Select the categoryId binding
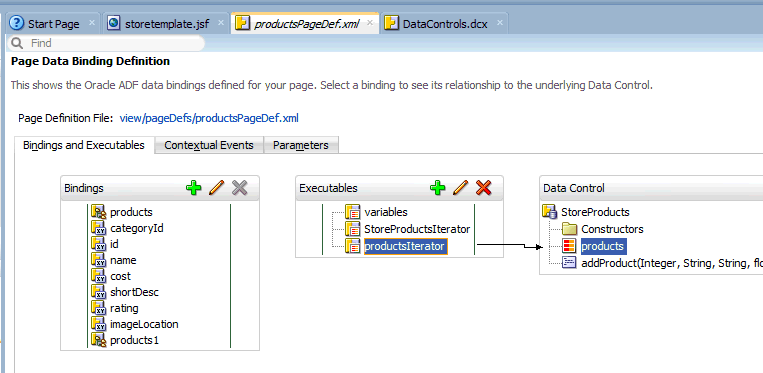Screen dimensions: 763x373 tap(137, 228)
